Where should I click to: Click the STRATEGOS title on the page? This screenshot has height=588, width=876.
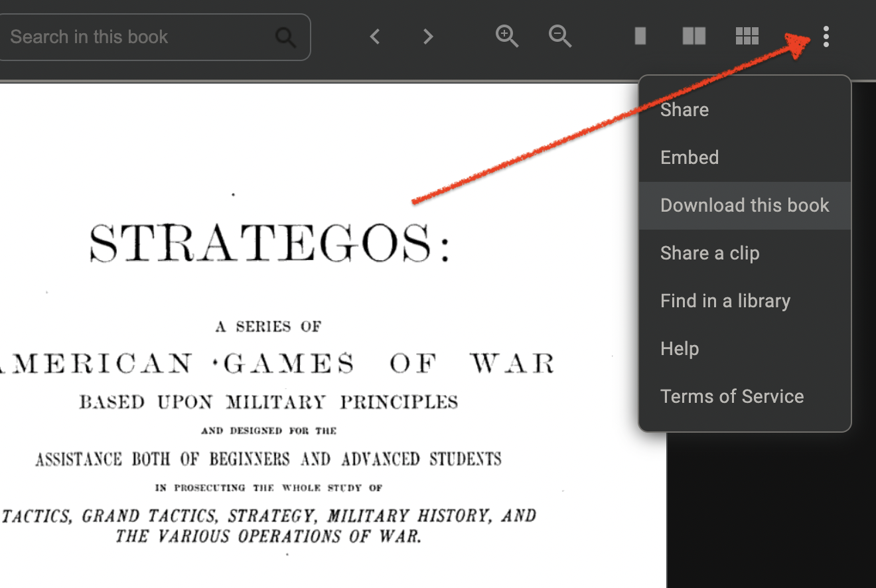(269, 242)
